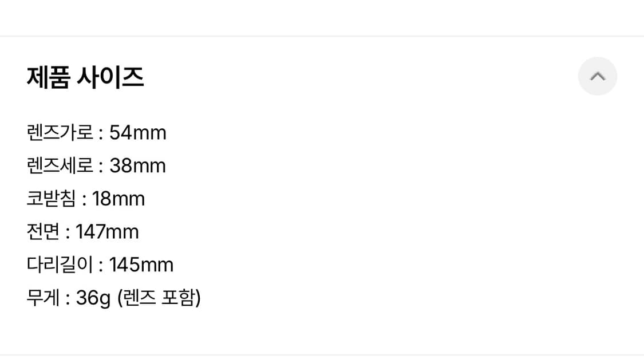Select the 코받침 : 18mm line
Image resolution: width=644 pixels, height=363 pixels.
pyautogui.click(x=85, y=199)
